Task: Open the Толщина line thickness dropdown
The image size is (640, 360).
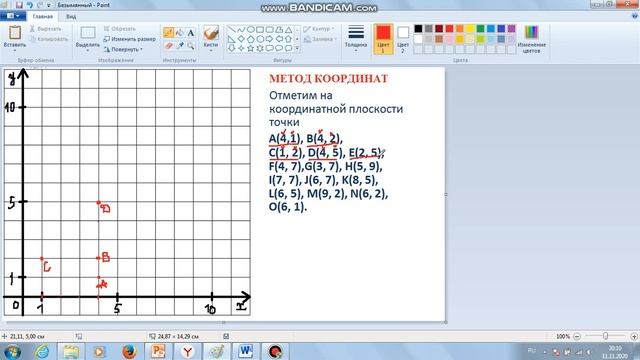Action: click(356, 38)
